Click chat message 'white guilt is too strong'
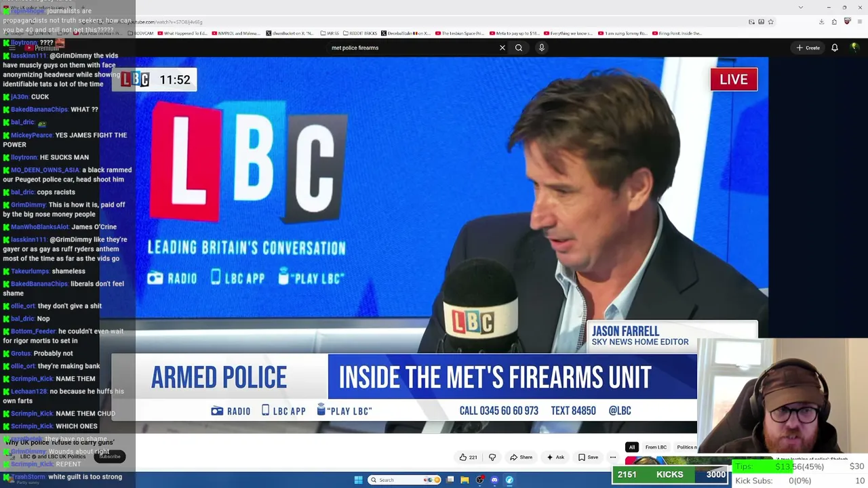The height and width of the screenshot is (488, 868). coord(85,476)
